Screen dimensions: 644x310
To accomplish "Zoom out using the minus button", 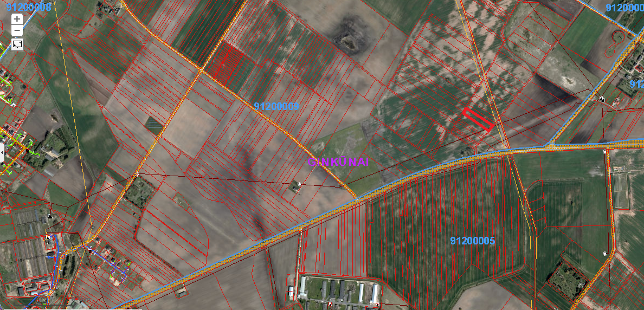I will click(x=17, y=30).
